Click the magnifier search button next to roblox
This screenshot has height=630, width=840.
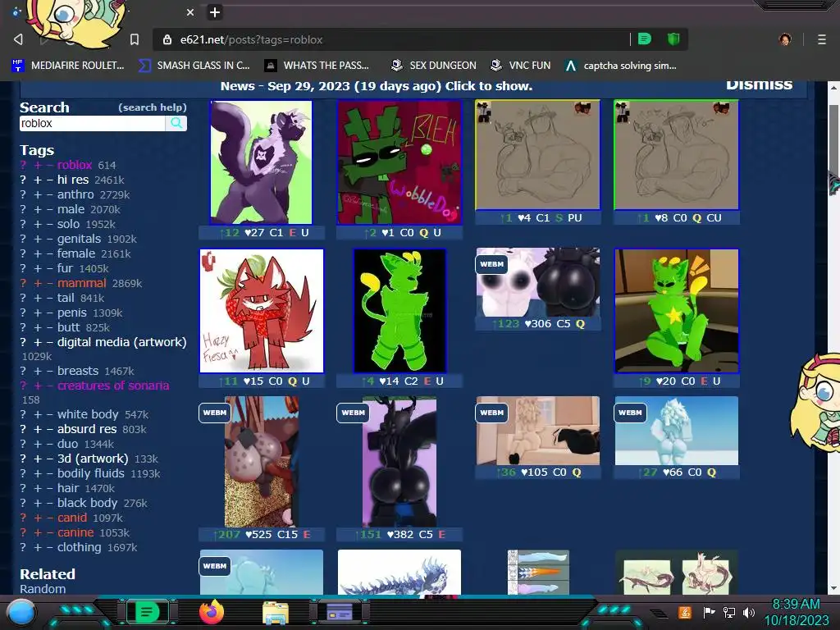tap(176, 123)
